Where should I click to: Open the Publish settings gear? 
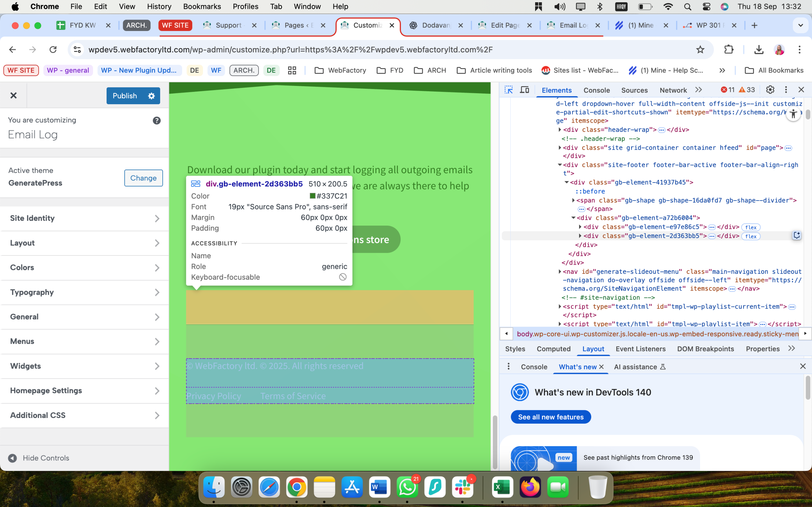click(x=151, y=96)
